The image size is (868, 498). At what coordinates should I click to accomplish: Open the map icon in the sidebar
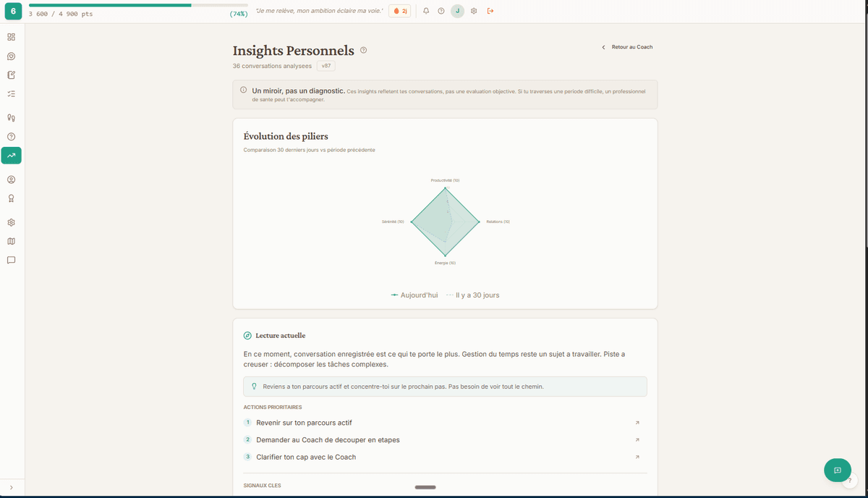pos(11,241)
